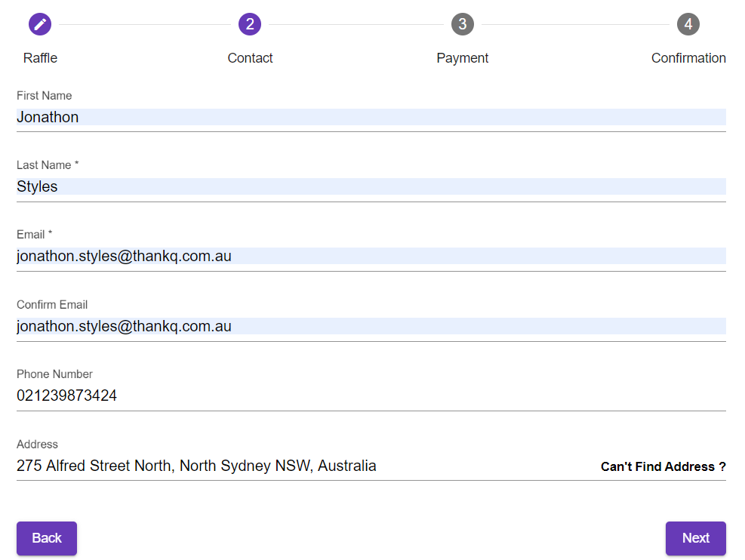Click the Phone Number field with 021239873424

pos(371,395)
